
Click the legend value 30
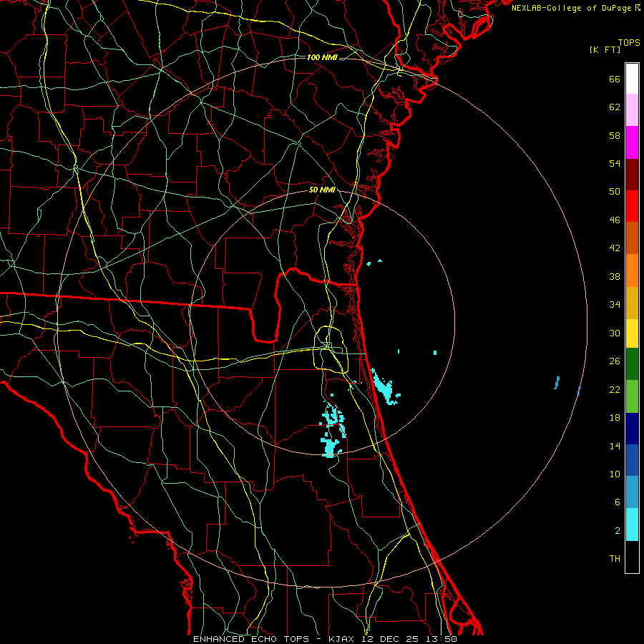pyautogui.click(x=615, y=333)
